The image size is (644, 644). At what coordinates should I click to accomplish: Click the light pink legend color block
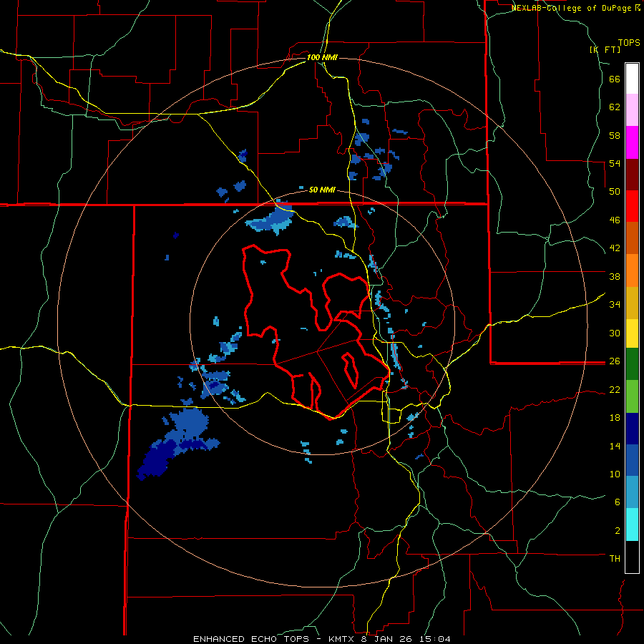pyautogui.click(x=632, y=110)
